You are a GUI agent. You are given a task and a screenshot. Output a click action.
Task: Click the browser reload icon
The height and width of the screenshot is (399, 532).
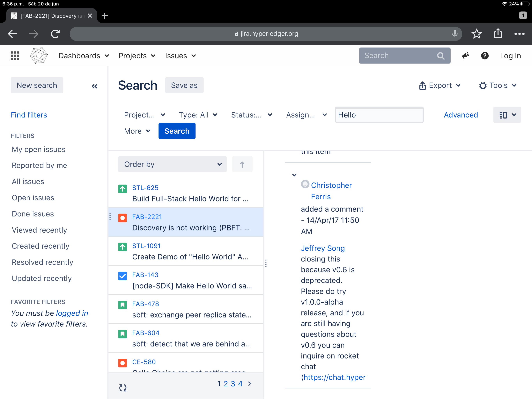[55, 34]
